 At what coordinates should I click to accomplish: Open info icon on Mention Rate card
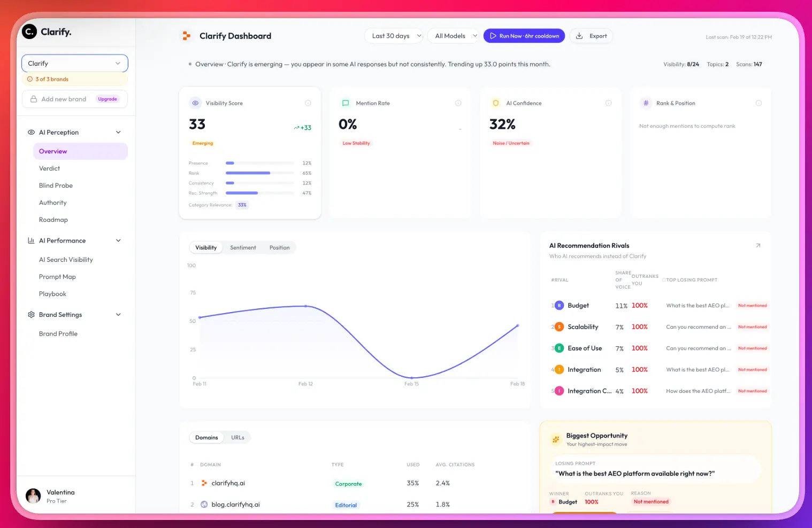[x=458, y=103]
